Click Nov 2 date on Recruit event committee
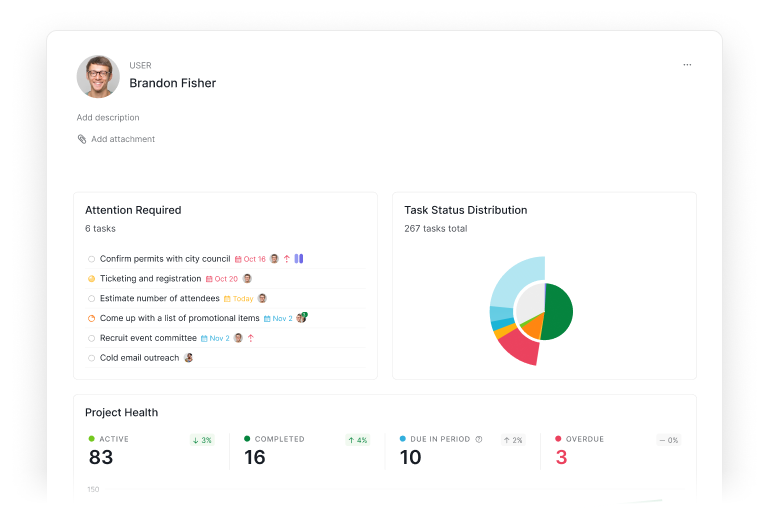The image size is (768, 508). (x=216, y=338)
